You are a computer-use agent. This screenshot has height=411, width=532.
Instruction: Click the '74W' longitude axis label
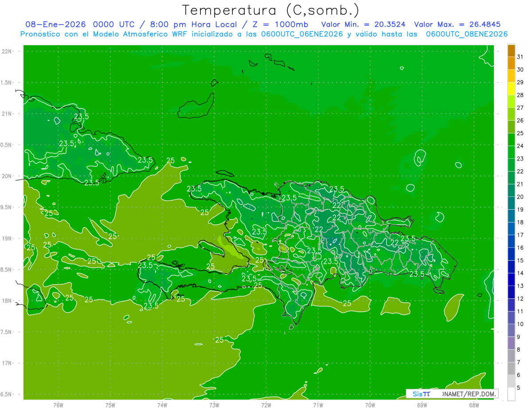[162, 405]
